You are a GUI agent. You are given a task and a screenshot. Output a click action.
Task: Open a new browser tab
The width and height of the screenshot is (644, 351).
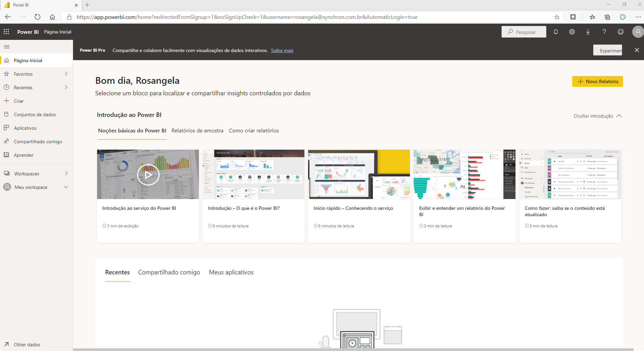(x=87, y=5)
